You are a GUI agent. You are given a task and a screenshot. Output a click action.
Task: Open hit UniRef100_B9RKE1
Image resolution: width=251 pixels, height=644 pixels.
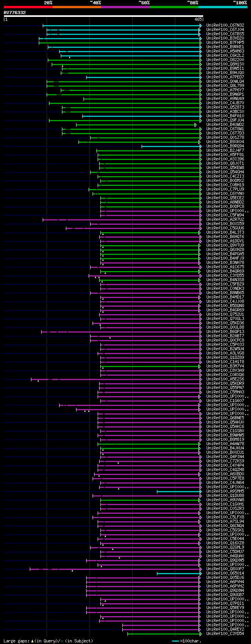click(x=225, y=47)
